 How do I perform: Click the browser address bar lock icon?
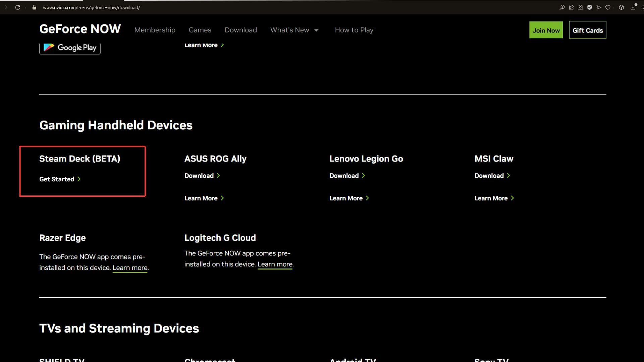coord(34,7)
